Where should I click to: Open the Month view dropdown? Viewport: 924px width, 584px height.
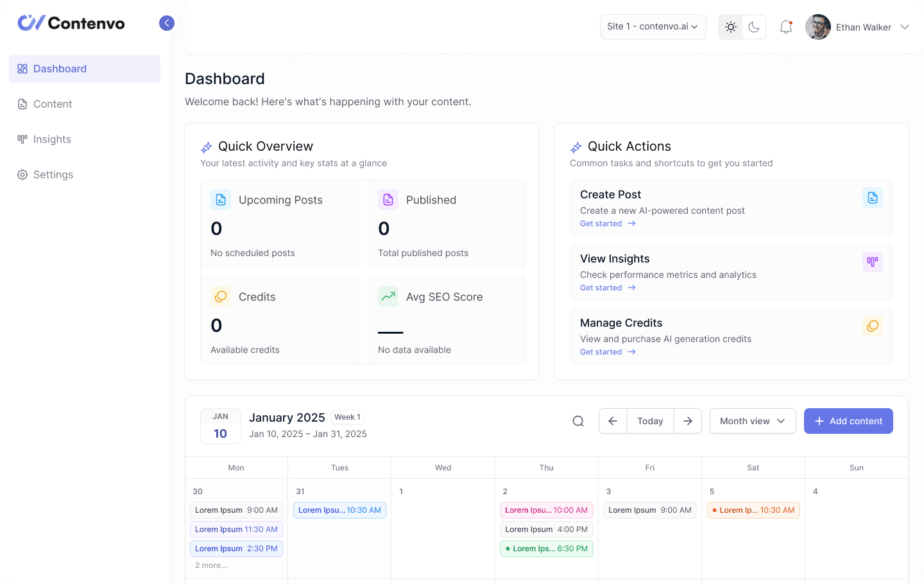pos(752,421)
